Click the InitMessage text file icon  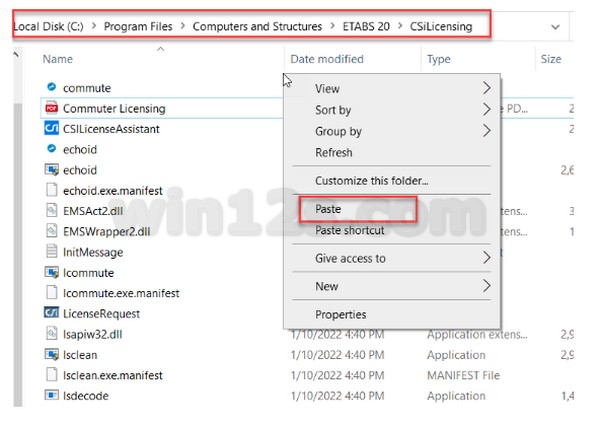52,251
